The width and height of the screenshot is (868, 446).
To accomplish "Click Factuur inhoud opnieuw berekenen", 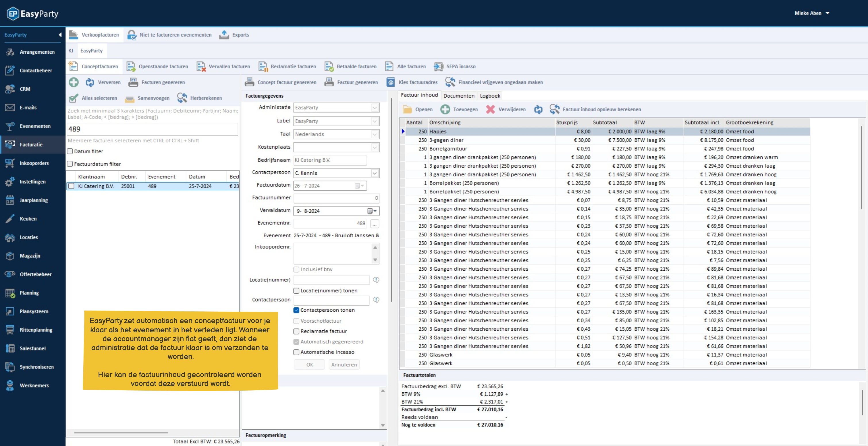I will (595, 109).
